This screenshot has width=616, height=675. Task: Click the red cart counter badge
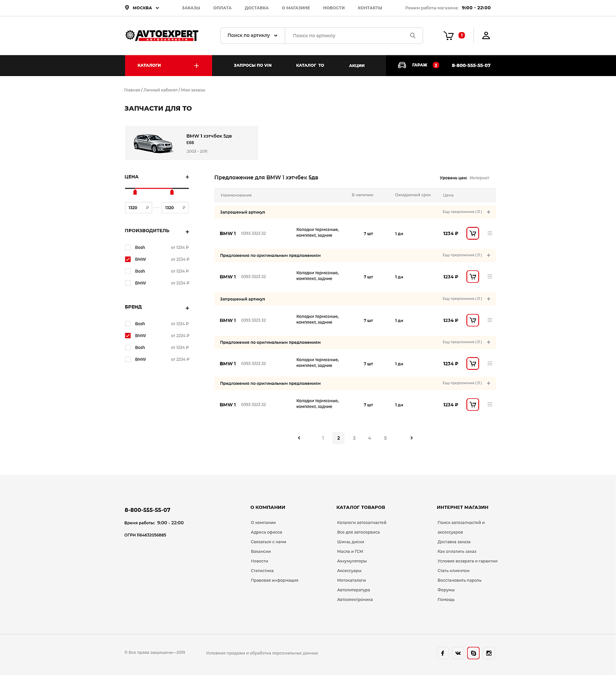(x=462, y=35)
